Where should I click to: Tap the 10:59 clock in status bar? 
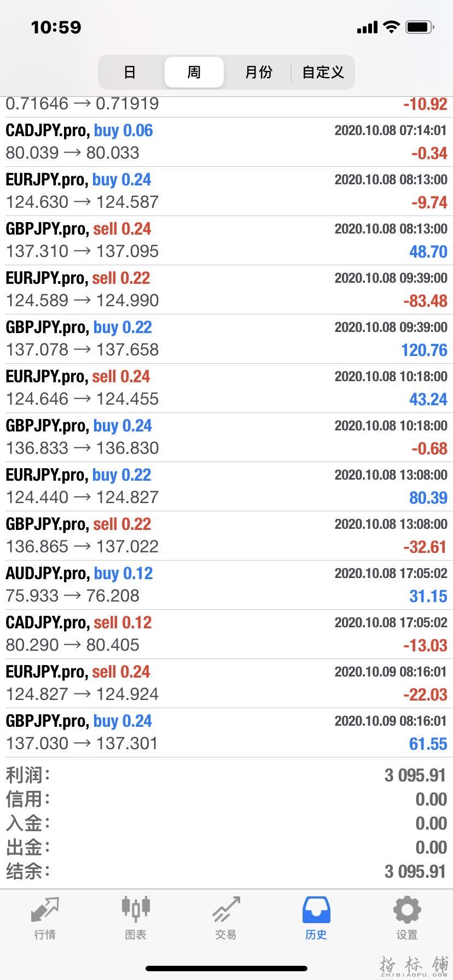coord(56,27)
